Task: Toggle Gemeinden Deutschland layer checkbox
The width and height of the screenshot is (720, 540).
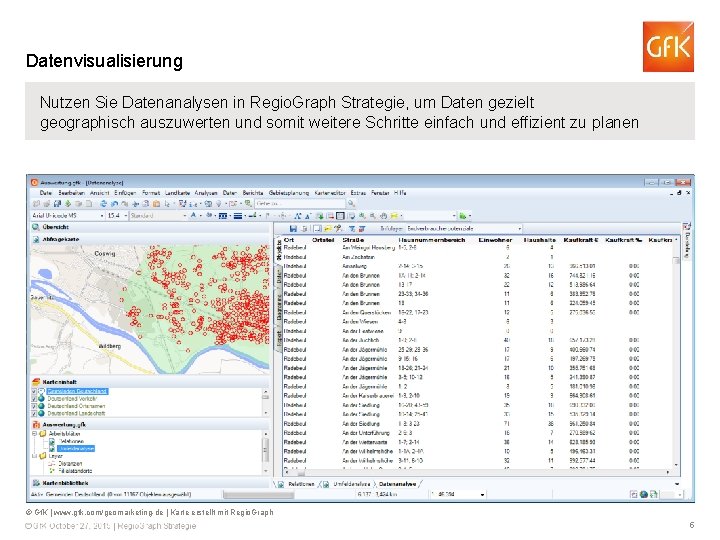Action: point(34,391)
